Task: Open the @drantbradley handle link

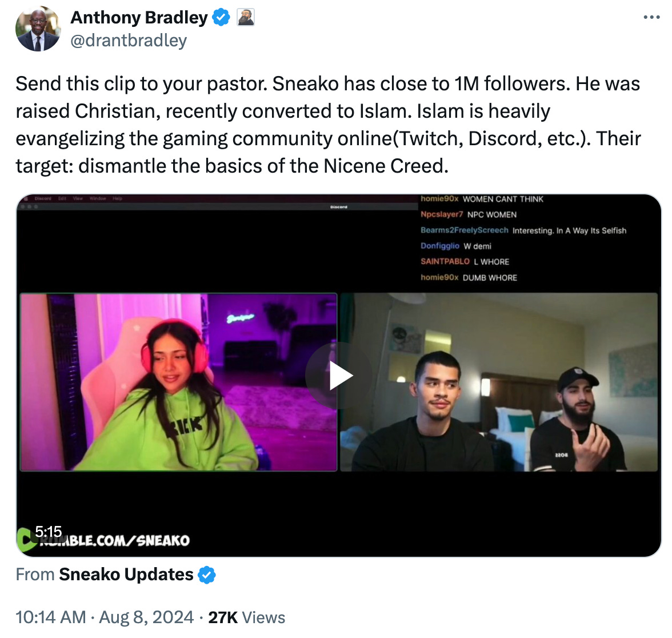Action: pyautogui.click(x=129, y=41)
